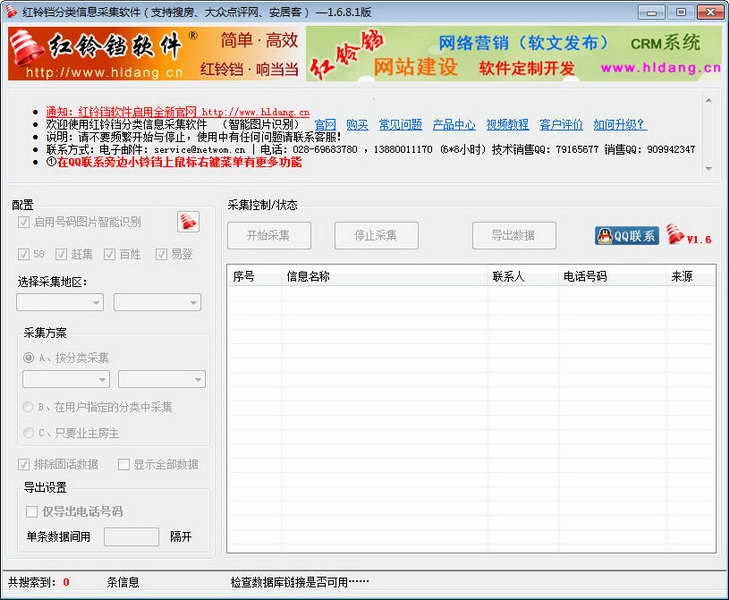Click the notice panel scroll up arrow
729x600 pixels.
pos(709,101)
